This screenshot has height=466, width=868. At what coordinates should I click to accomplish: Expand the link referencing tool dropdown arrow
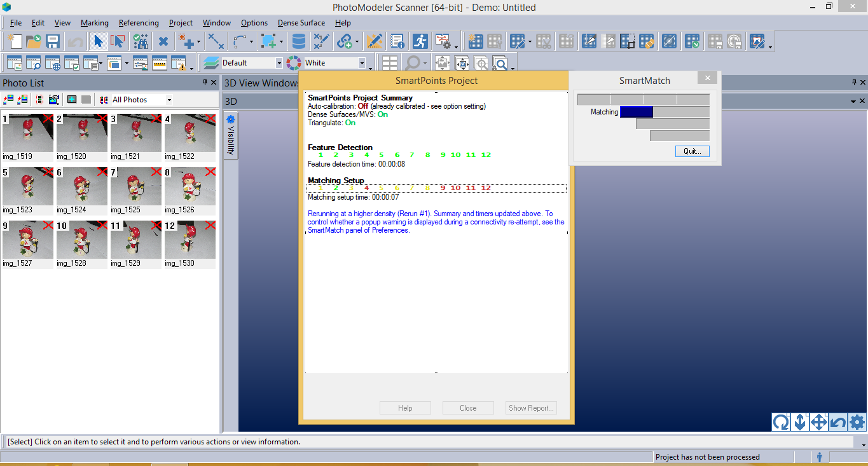coord(357,43)
